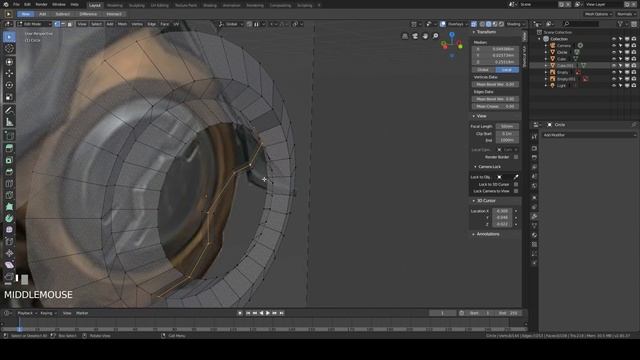Toggle viewport Overlays on or off
The width and height of the screenshot is (640, 360).
pos(443,24)
